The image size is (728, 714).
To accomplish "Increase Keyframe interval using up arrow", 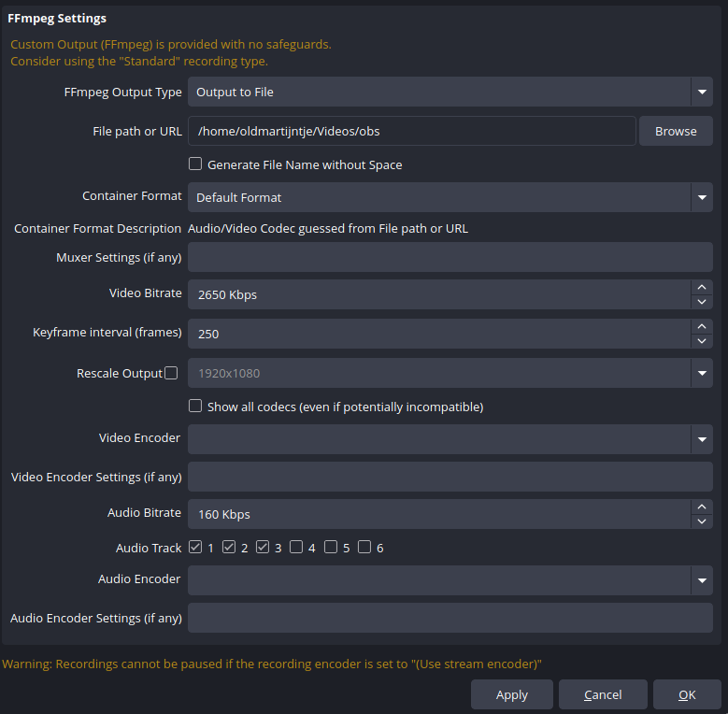I will tap(702, 326).
